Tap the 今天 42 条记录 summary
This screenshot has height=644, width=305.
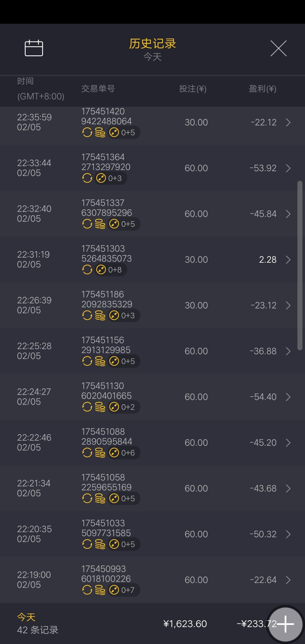tap(38, 624)
